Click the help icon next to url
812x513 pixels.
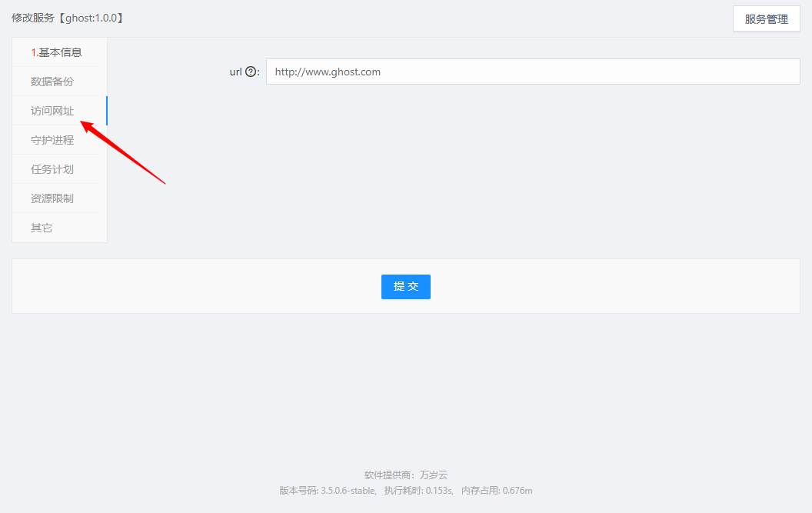[250, 72]
